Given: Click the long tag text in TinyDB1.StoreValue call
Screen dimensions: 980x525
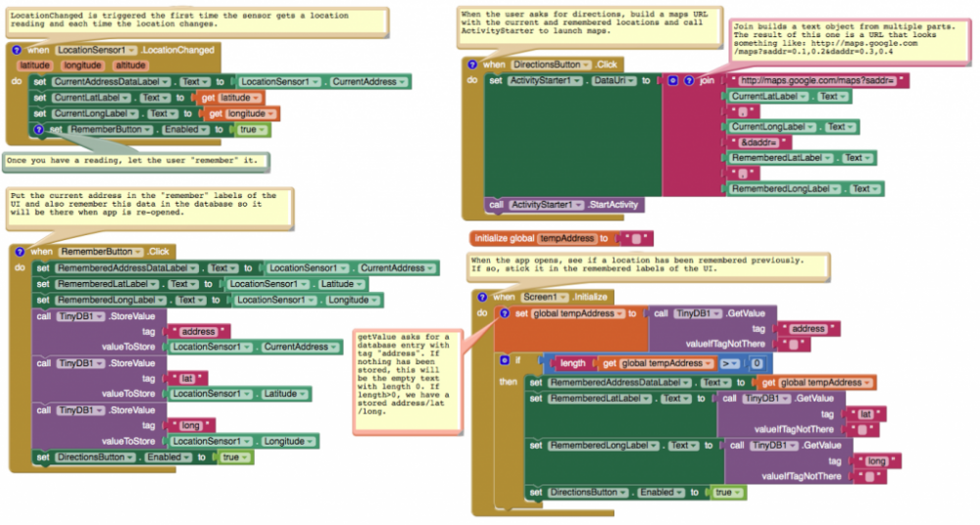Looking at the screenshot, I should point(190,426).
